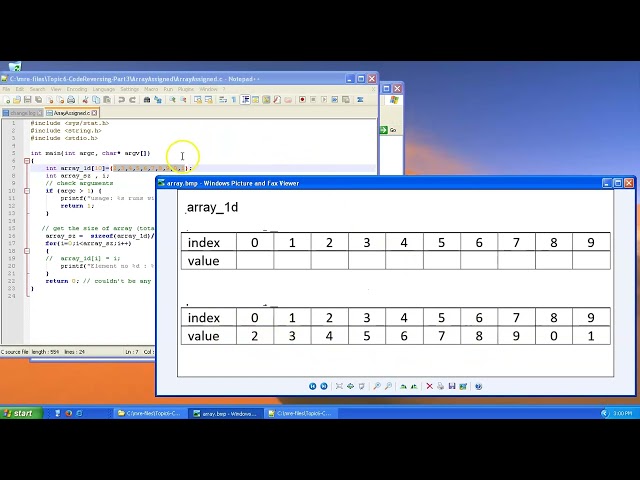
Task: Collapse the fold marker on code line 18
Action: click(27, 251)
